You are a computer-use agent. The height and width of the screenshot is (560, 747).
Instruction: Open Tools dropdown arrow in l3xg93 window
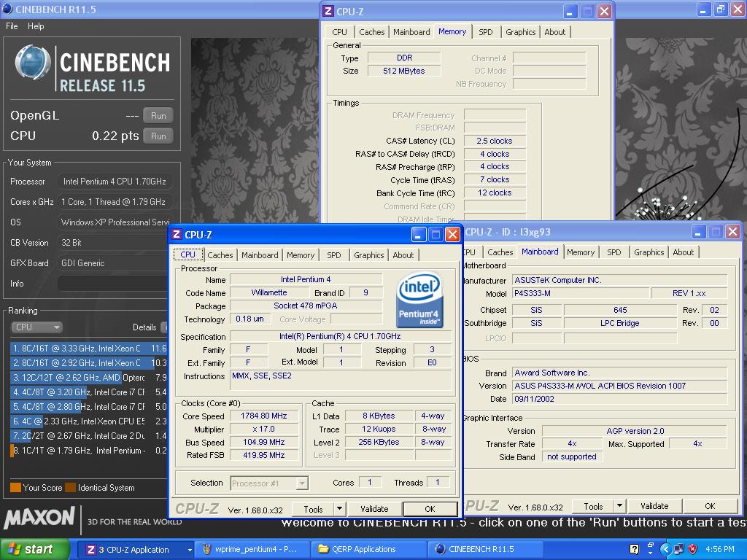coord(619,506)
